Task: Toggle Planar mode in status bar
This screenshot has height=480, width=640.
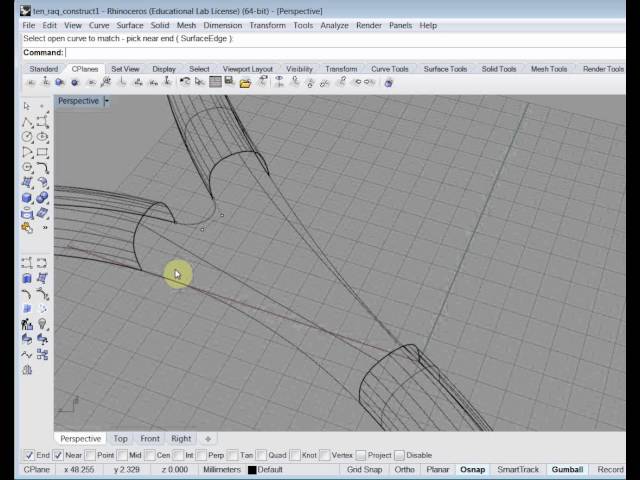Action: click(x=438, y=469)
